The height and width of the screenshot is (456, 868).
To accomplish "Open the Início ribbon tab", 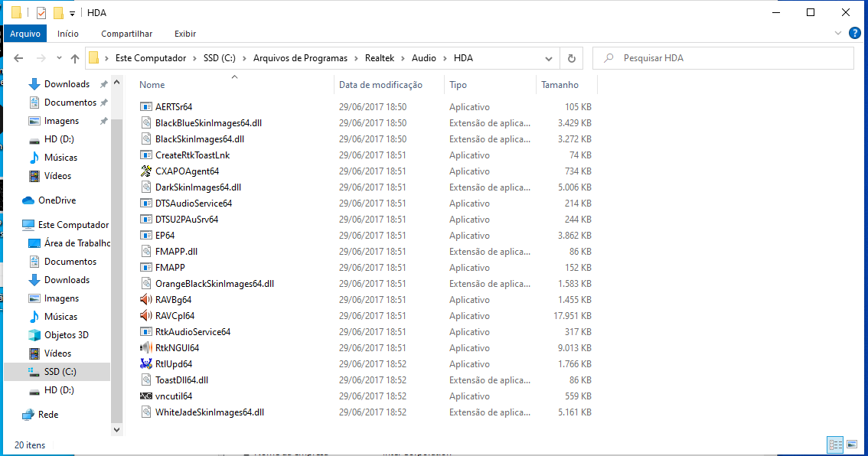I will pyautogui.click(x=67, y=34).
